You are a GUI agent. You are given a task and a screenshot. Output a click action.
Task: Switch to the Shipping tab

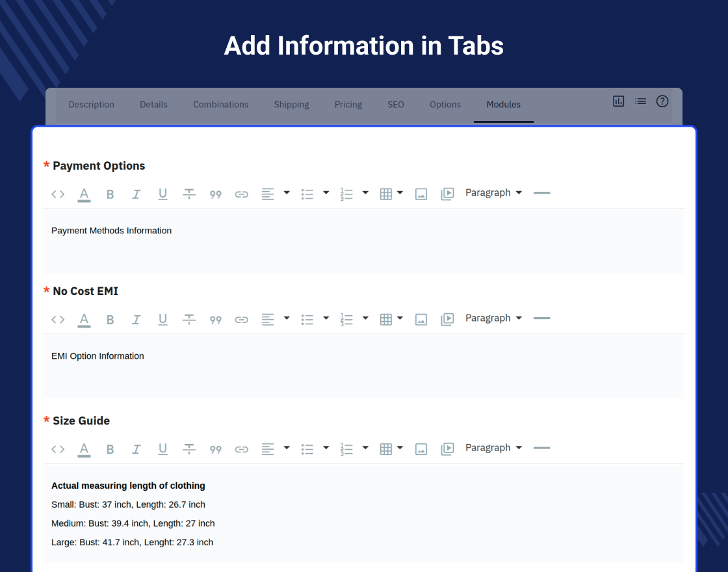[x=292, y=105]
